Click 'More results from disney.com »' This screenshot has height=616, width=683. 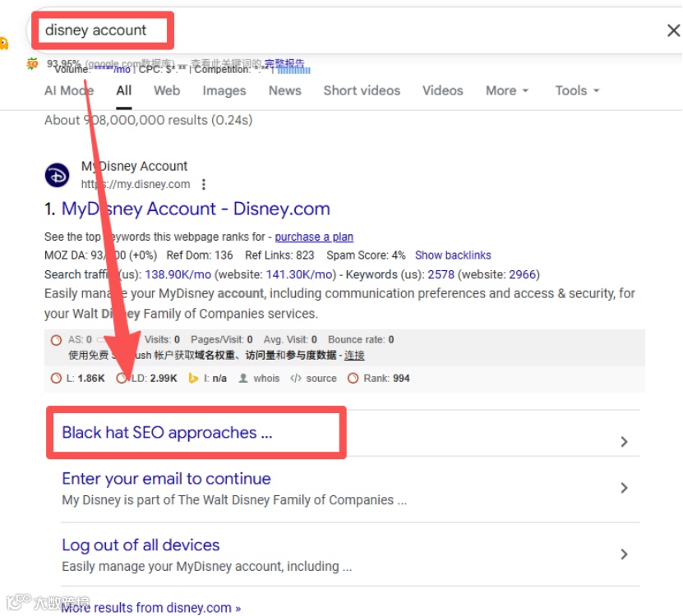(151, 607)
